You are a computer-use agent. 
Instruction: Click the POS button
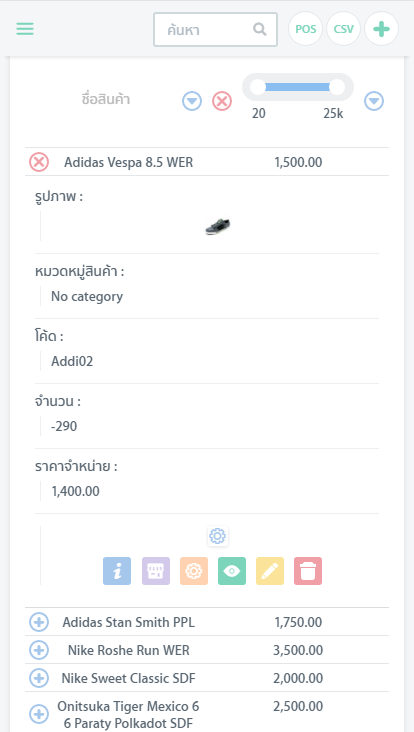pos(306,29)
